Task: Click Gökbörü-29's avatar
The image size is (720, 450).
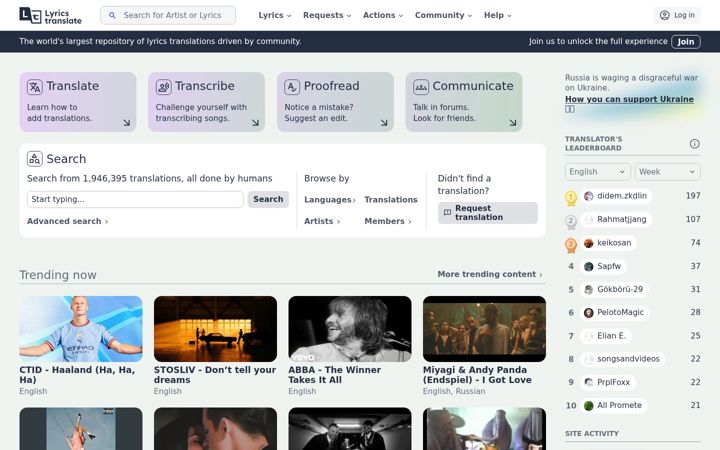Action: 588,290
